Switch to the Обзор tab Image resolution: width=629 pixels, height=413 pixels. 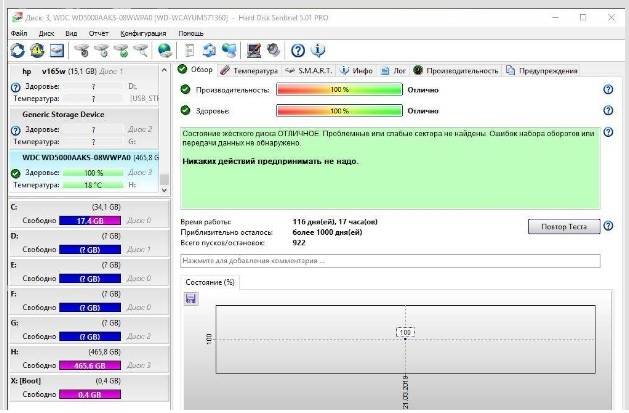[x=195, y=69]
